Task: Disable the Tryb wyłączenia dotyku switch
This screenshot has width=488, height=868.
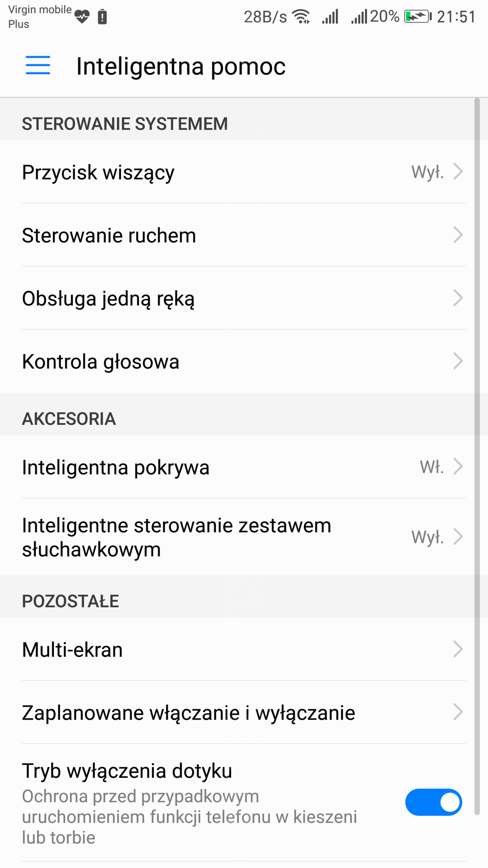Action: point(433,802)
